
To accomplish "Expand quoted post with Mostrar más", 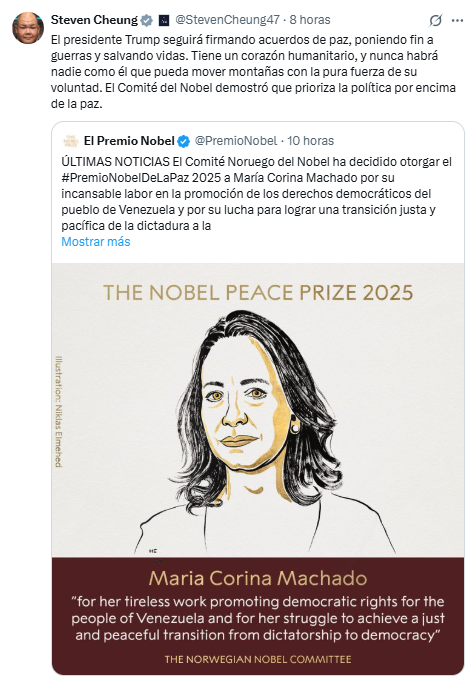I will click(x=96, y=241).
